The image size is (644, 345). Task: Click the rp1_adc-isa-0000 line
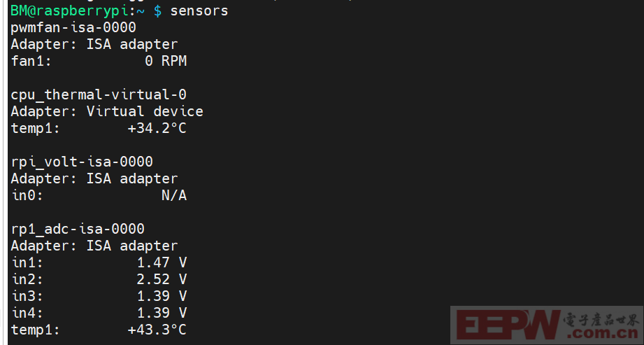click(x=78, y=229)
